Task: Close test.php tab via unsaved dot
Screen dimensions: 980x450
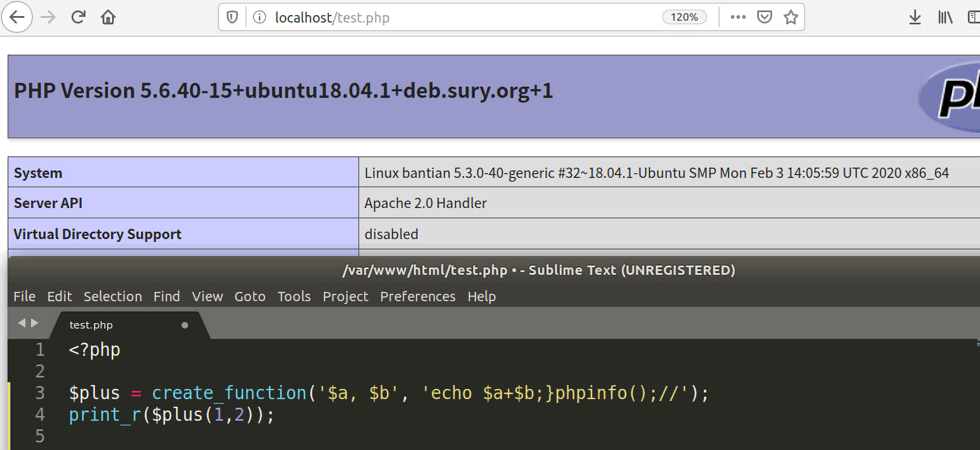Action: pyautogui.click(x=185, y=325)
